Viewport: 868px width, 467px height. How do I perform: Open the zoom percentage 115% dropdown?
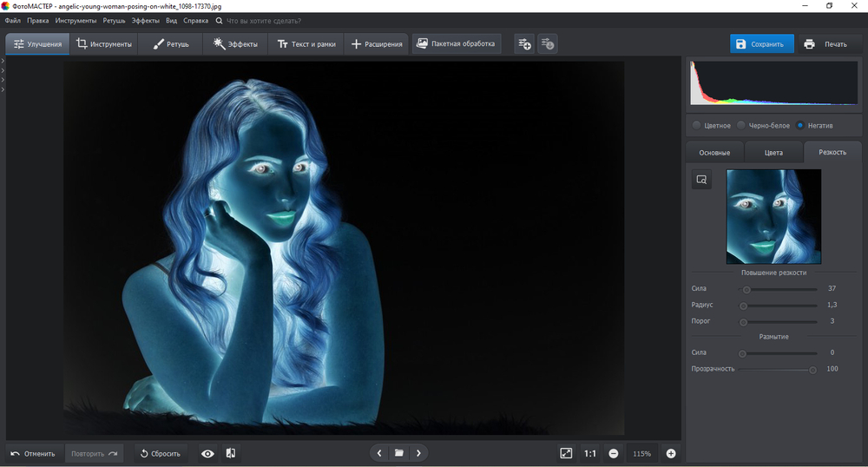click(642, 453)
